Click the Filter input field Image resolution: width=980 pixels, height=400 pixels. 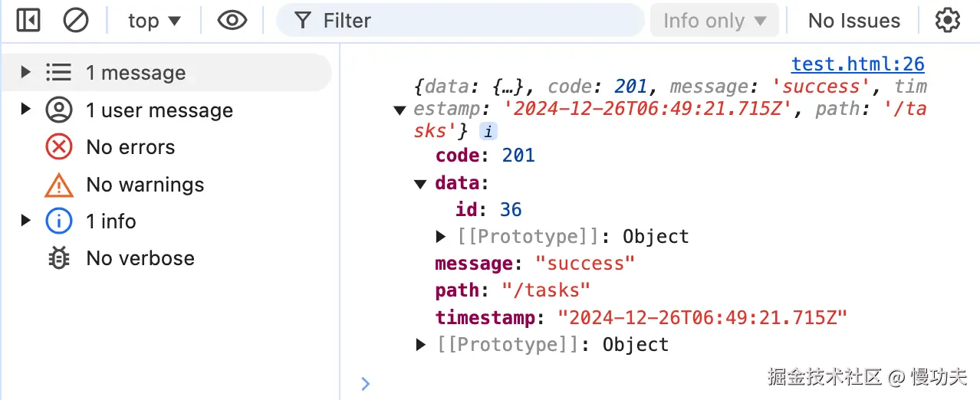tap(475, 21)
